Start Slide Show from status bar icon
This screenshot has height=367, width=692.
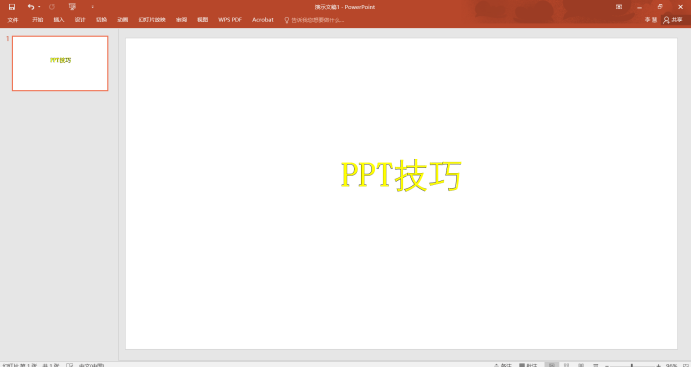pos(596,365)
